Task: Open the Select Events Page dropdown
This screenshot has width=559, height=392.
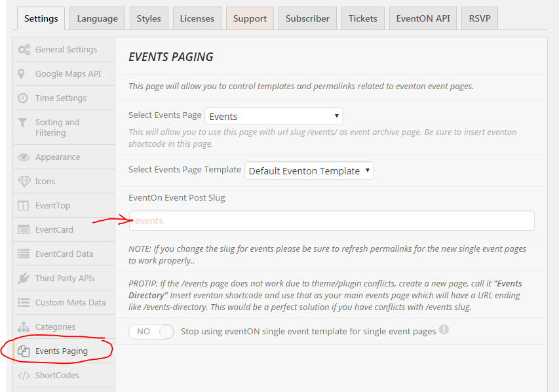Action: (x=274, y=116)
